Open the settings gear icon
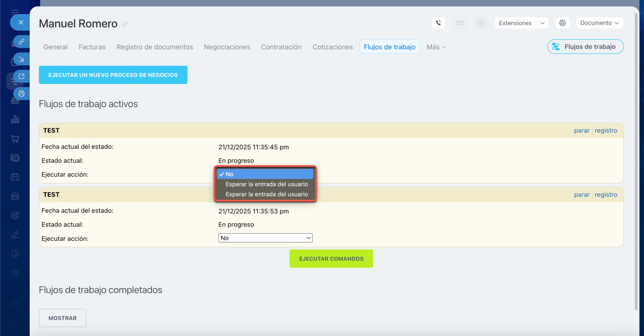This screenshot has width=644, height=336. click(562, 23)
